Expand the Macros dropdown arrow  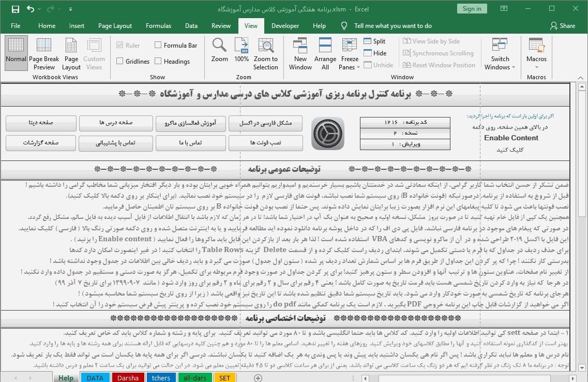pyautogui.click(x=537, y=67)
